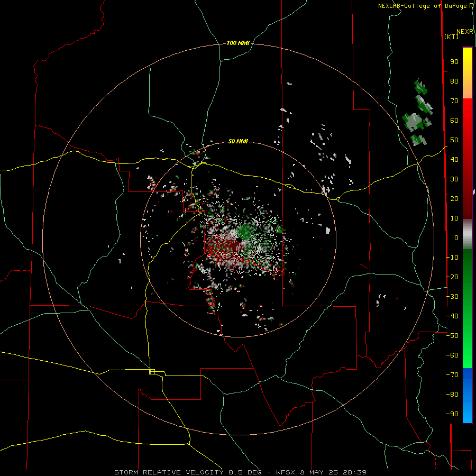The image size is (476, 476).
Task: Click the NEXR label above color scale
Action: (x=465, y=32)
